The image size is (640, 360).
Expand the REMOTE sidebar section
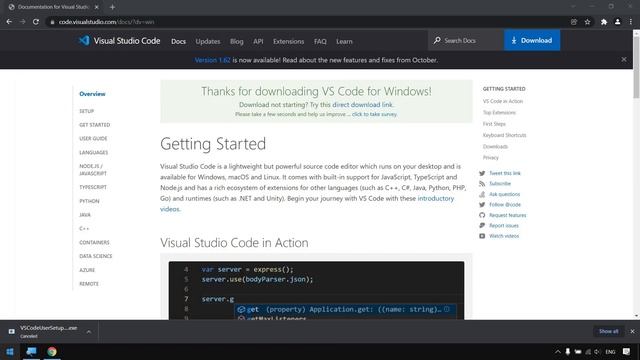[x=89, y=284]
